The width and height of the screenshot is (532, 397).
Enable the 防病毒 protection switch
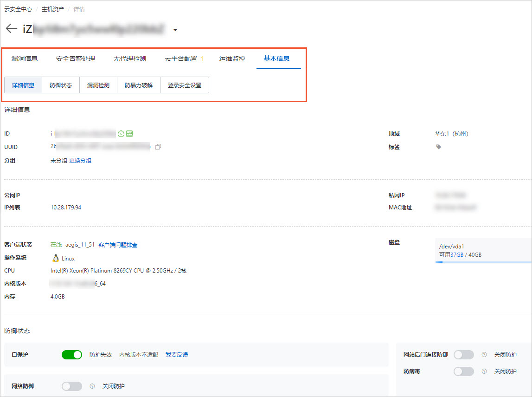[x=463, y=371]
